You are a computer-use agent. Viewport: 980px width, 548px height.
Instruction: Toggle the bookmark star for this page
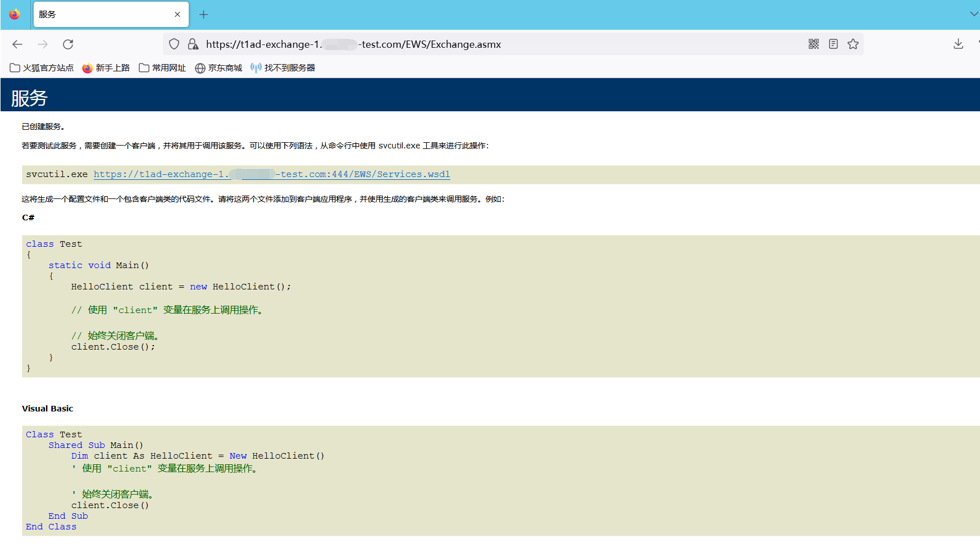(853, 44)
